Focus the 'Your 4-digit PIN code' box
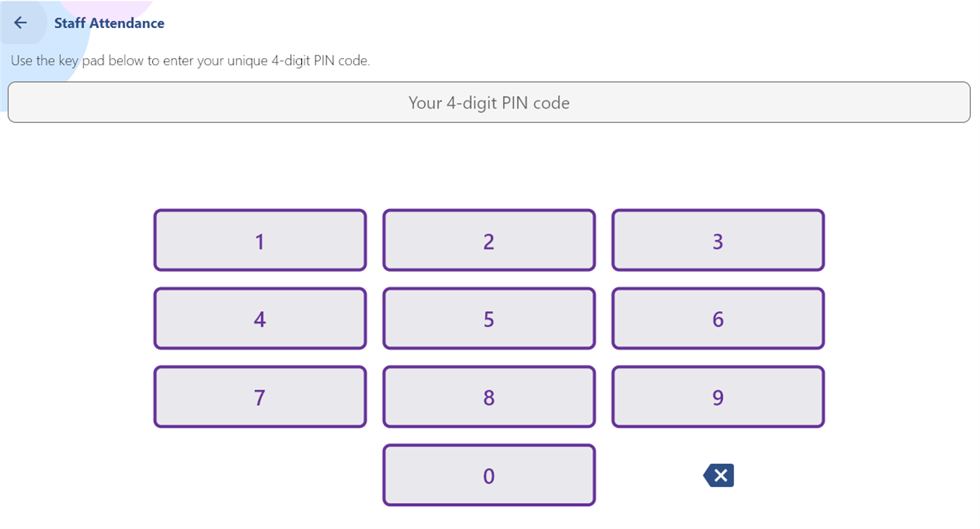980x529 pixels. point(489,102)
